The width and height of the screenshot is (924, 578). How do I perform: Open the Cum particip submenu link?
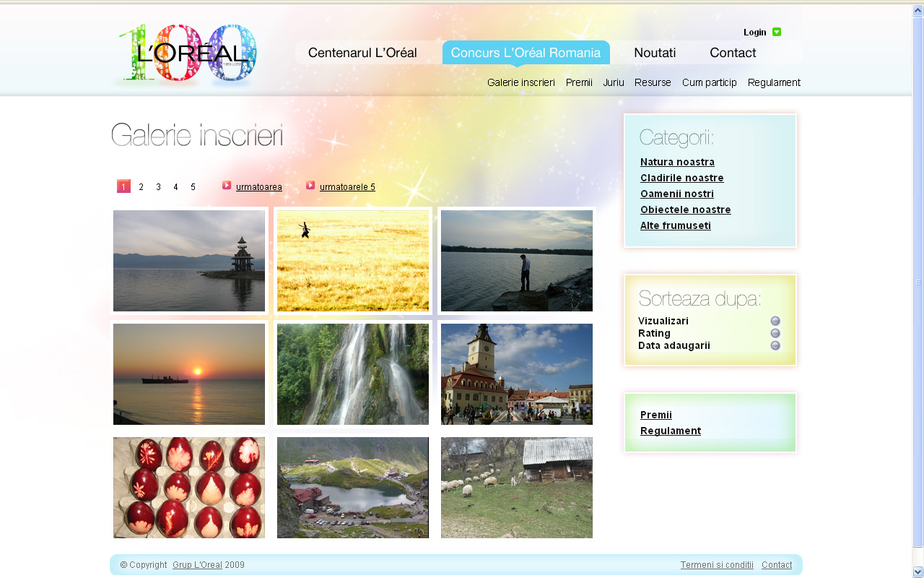[x=709, y=82]
